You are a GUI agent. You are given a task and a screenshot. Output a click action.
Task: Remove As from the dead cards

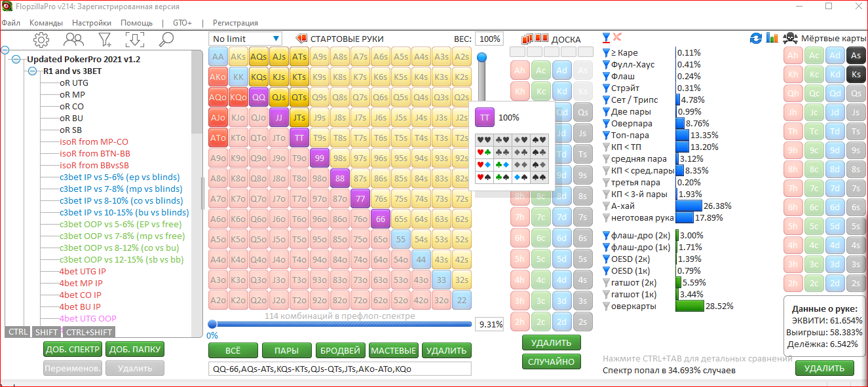(x=856, y=56)
